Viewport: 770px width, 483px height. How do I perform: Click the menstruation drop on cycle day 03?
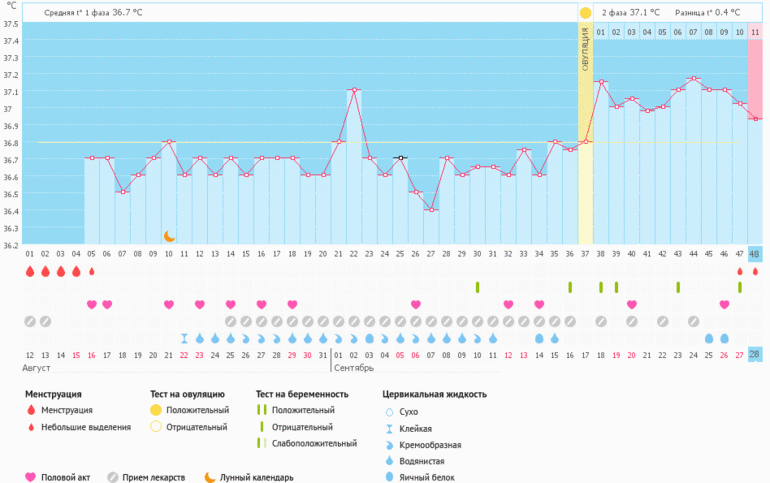coord(61,271)
